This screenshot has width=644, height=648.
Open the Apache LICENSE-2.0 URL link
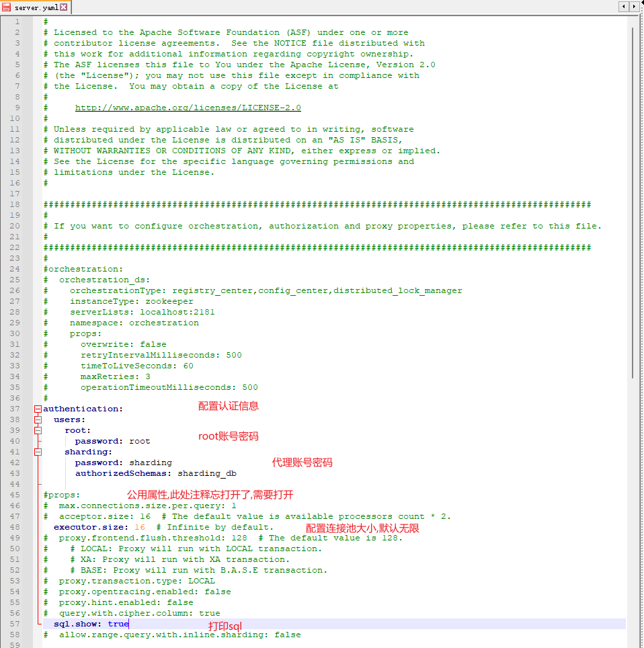[188, 108]
